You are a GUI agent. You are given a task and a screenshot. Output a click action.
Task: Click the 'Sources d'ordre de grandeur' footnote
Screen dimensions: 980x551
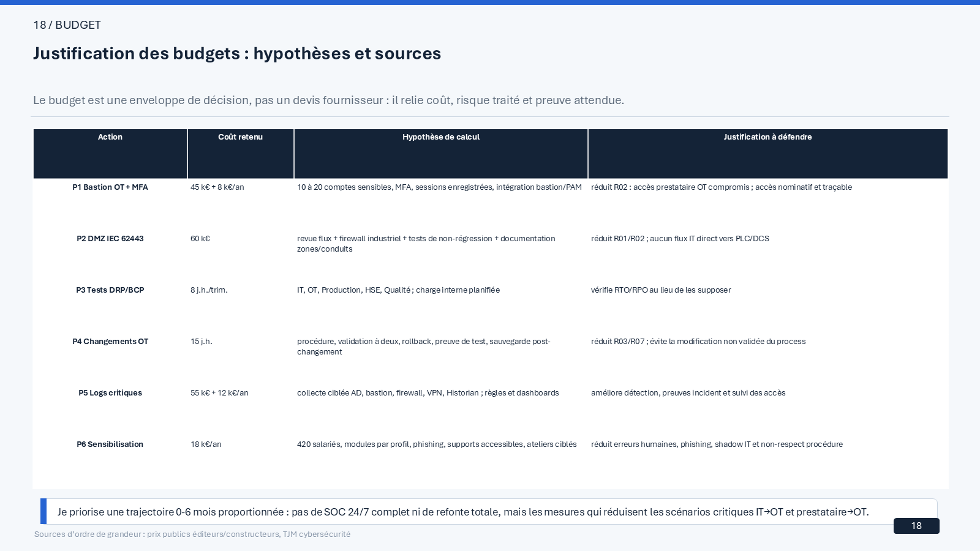click(192, 534)
